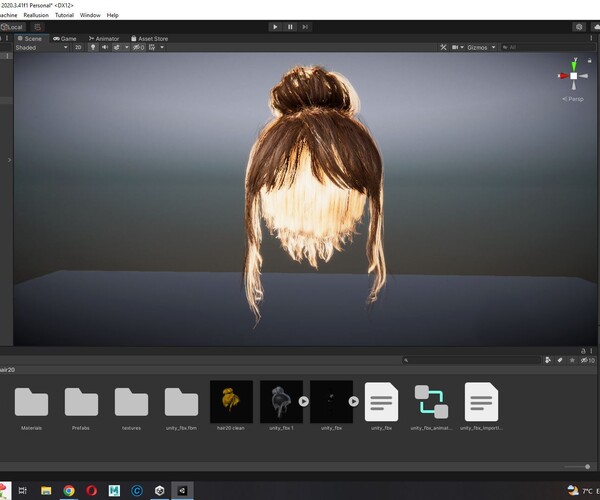Open the Shaded draw mode dropdown
This screenshot has height=500, width=600.
[41, 47]
